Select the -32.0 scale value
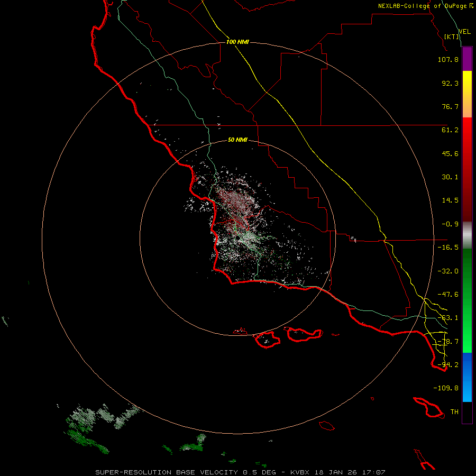Screen dimensions: 476x476 448,271
